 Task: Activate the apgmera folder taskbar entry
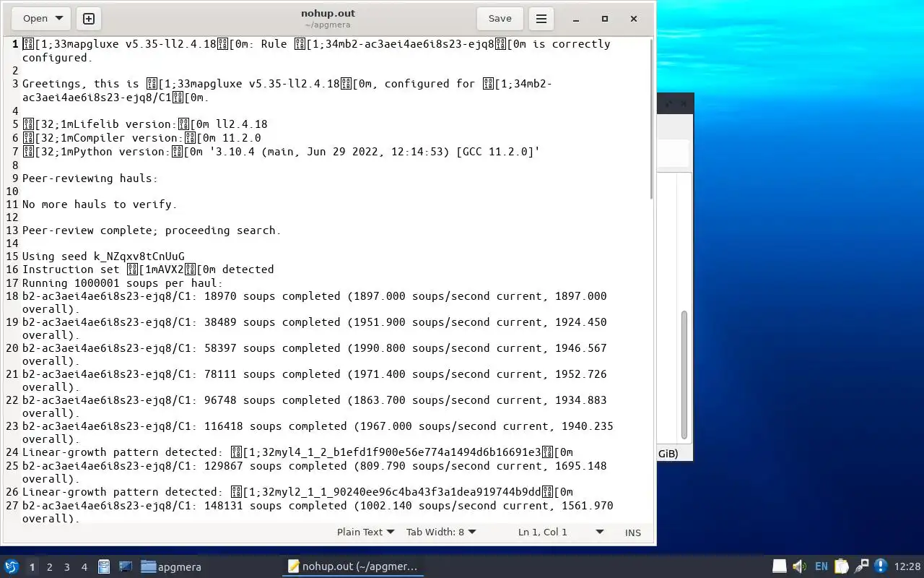click(171, 567)
